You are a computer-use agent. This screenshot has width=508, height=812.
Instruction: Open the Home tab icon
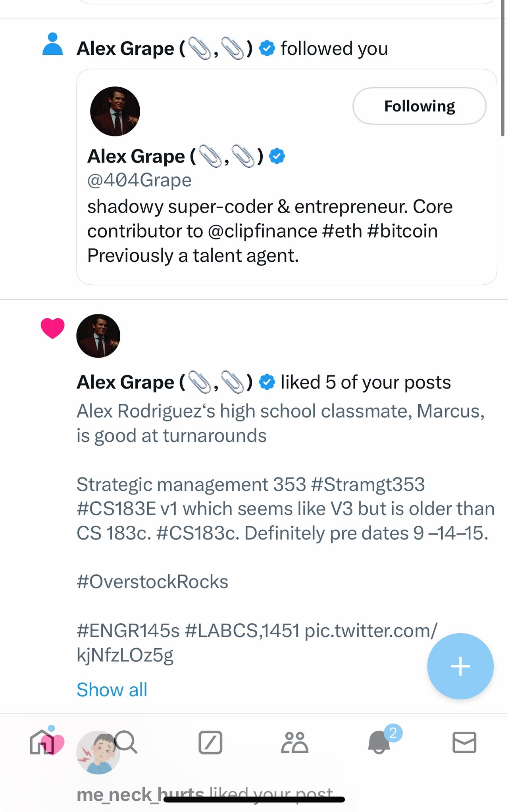[x=42, y=742]
